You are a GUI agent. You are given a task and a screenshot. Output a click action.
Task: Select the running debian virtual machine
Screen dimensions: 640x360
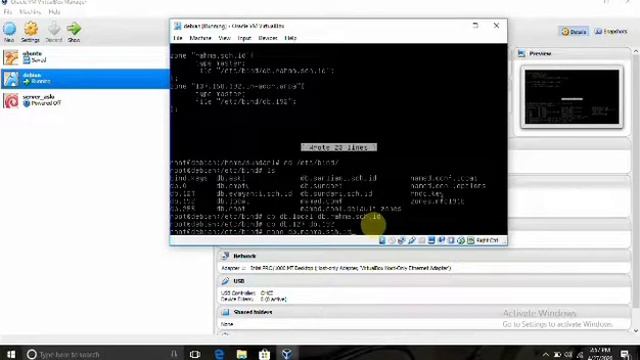tap(85, 78)
